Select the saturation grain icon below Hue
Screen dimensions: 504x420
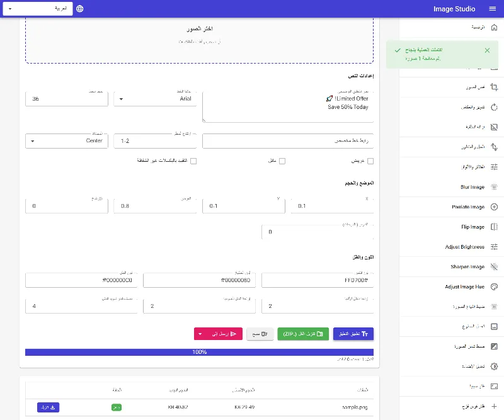pyautogui.click(x=494, y=307)
